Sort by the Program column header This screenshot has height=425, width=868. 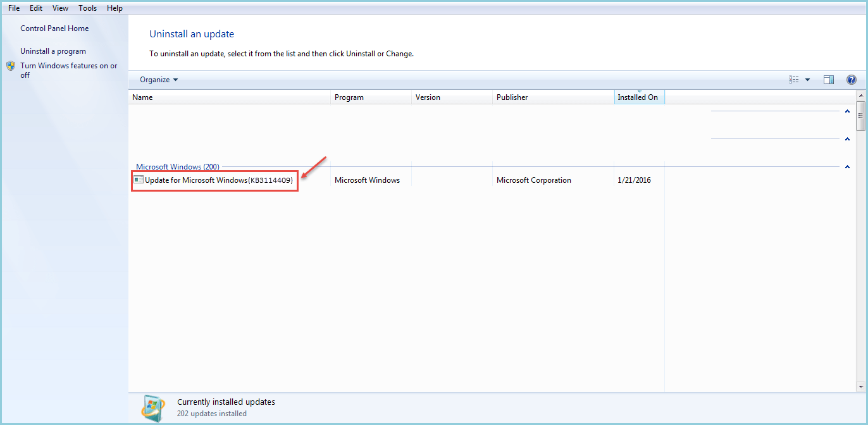pos(371,97)
